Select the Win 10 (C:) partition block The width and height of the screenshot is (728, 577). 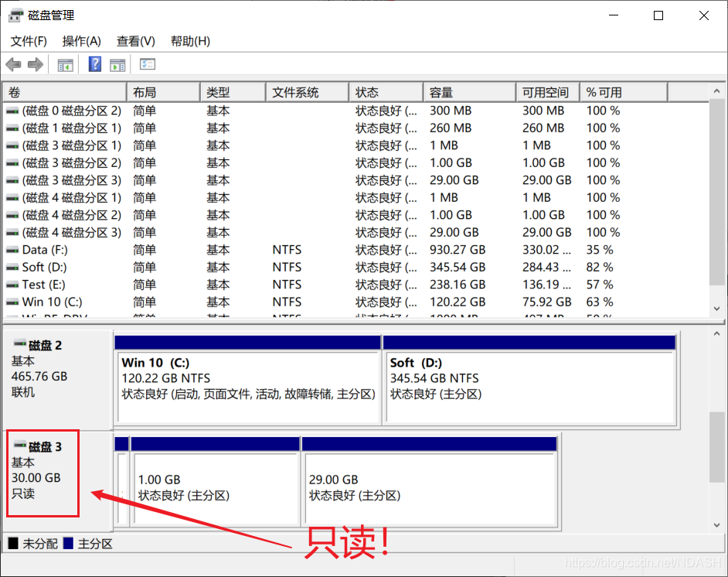click(x=248, y=380)
